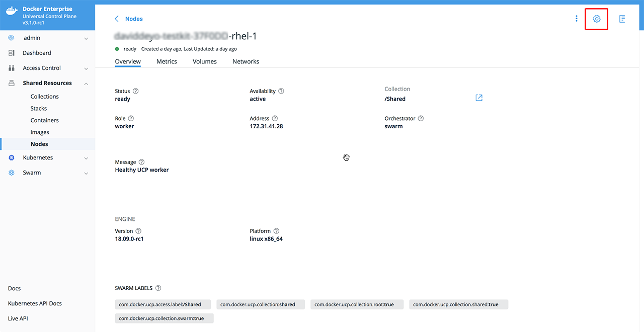Open node settings gear icon
Screen dimensions: 644x332
click(x=596, y=19)
